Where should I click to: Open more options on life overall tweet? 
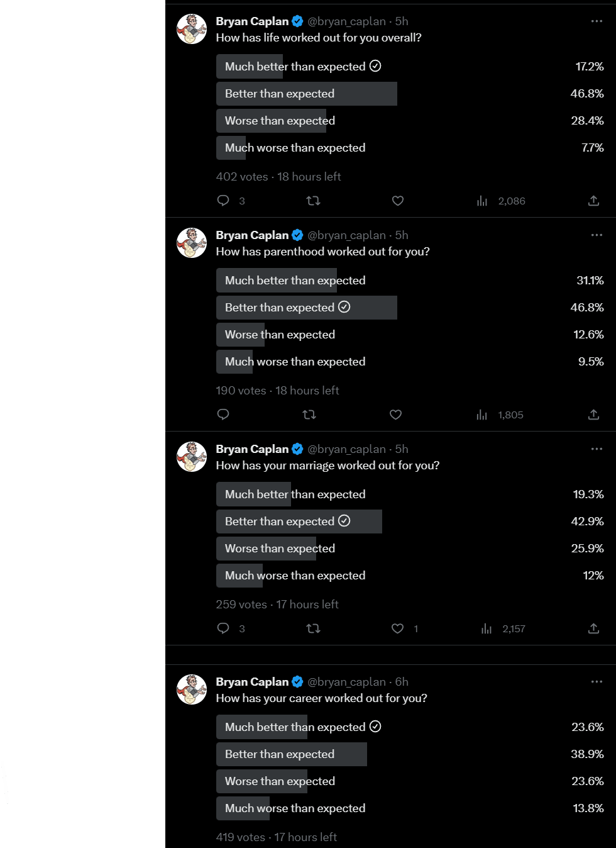coord(597,21)
